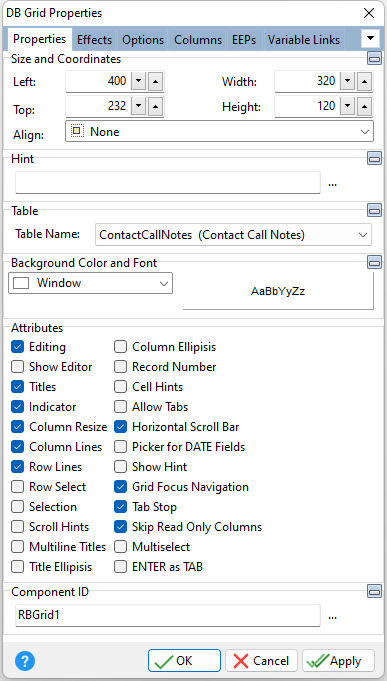
Task: Switch to the Columns tab
Action: click(198, 40)
